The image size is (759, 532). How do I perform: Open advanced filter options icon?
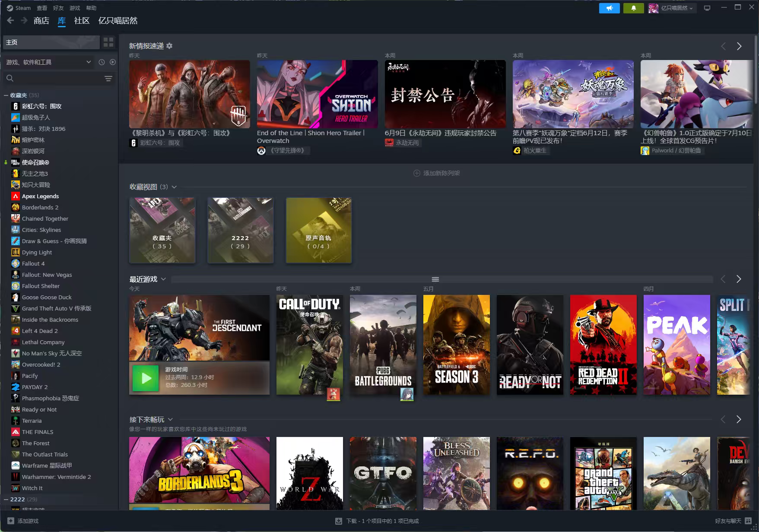(x=108, y=78)
